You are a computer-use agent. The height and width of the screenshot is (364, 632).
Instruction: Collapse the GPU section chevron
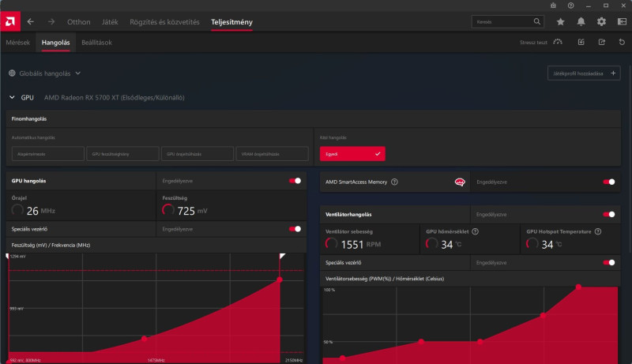pyautogui.click(x=12, y=97)
